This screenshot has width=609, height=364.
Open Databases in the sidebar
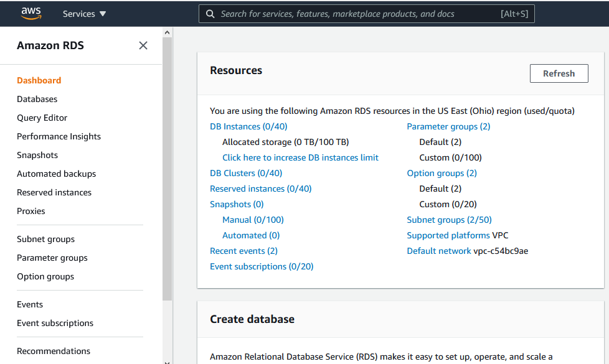tap(37, 99)
